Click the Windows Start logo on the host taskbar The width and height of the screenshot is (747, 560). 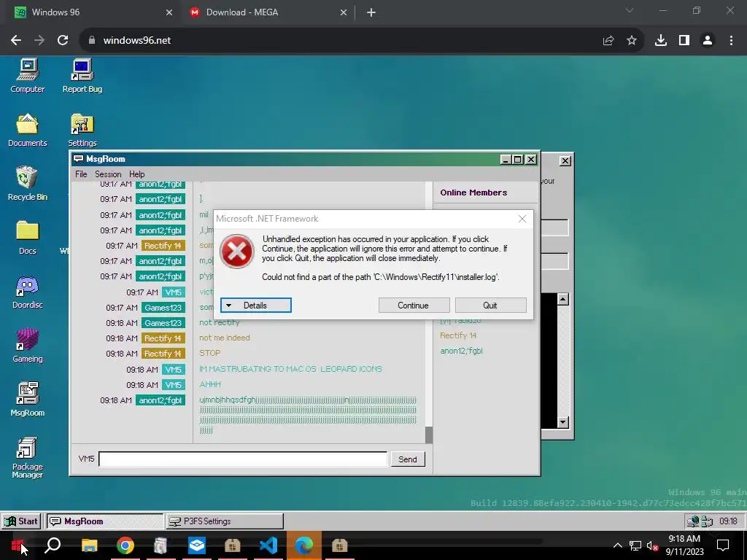18,545
